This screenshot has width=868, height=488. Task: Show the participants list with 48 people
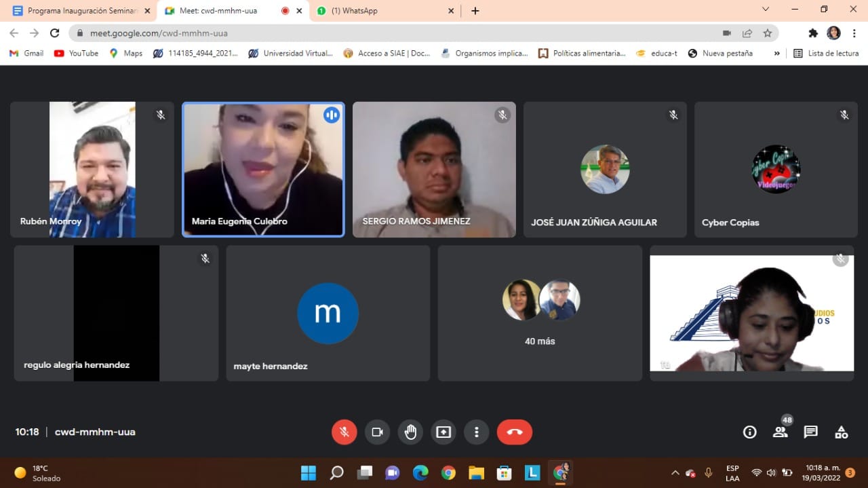(780, 432)
